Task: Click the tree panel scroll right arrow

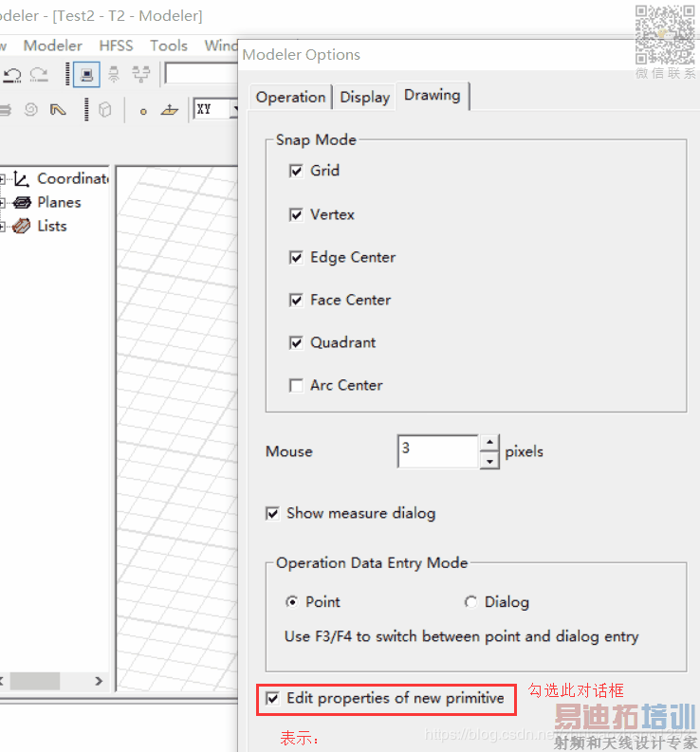Action: click(x=99, y=681)
